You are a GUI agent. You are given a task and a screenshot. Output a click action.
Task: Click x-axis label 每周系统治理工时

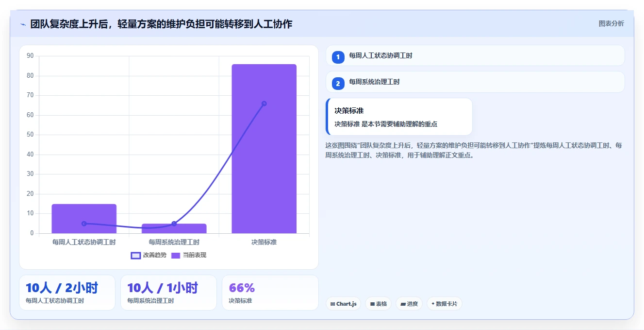coord(174,242)
